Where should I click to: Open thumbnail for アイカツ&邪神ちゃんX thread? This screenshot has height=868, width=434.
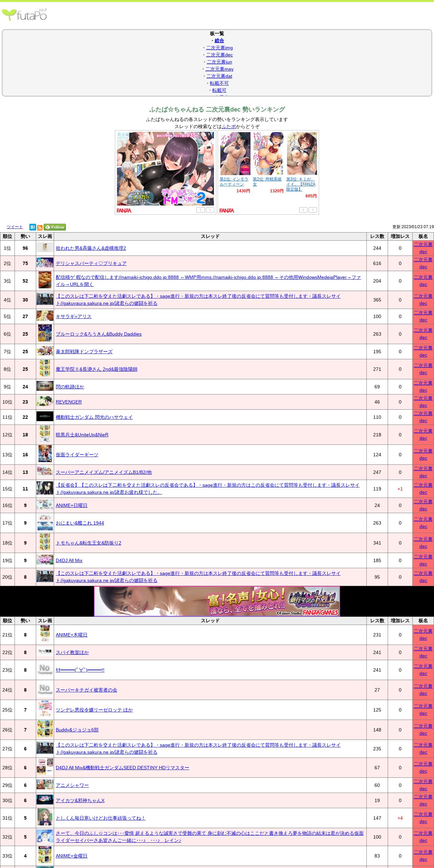45,800
